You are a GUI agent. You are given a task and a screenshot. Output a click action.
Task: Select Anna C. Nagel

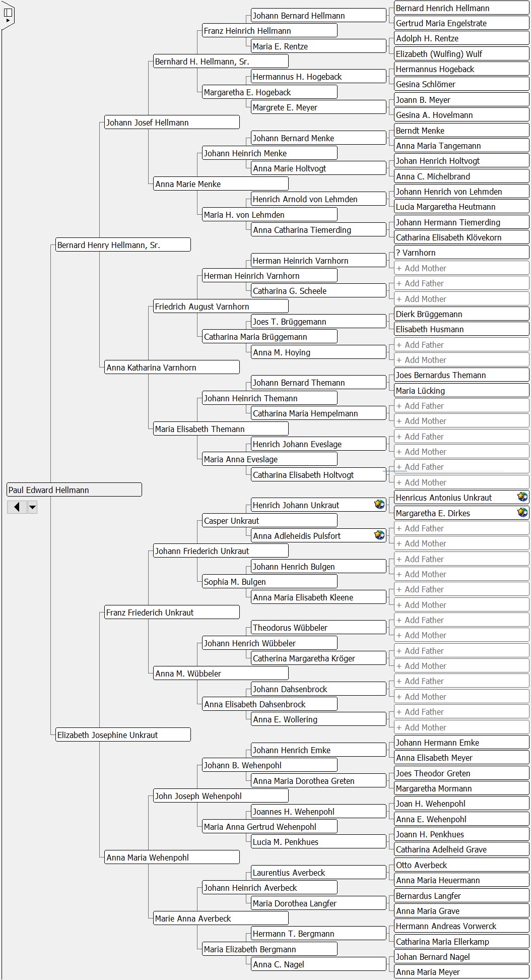(318, 964)
